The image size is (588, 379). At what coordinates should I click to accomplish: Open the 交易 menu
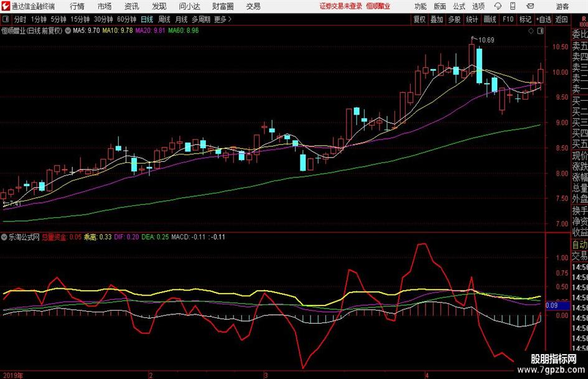pos(253,6)
